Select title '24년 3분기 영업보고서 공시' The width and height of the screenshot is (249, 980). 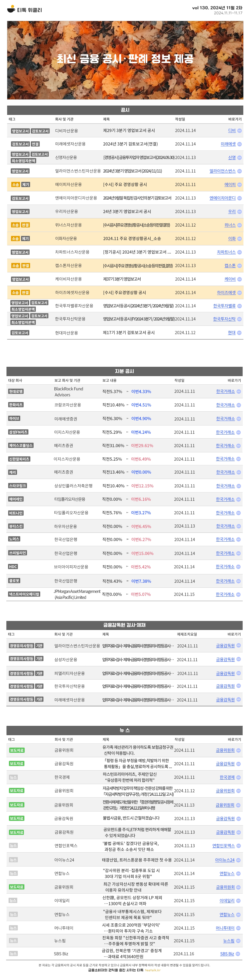click(x=127, y=211)
